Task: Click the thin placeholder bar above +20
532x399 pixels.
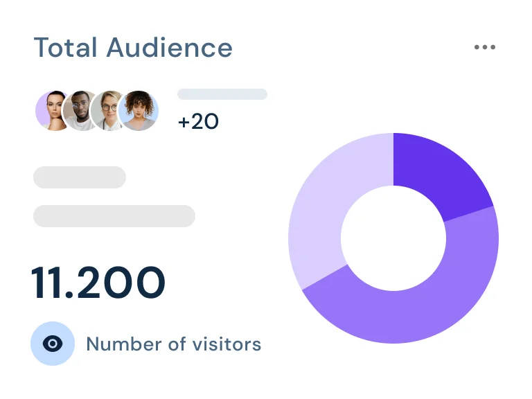Action: pos(222,94)
